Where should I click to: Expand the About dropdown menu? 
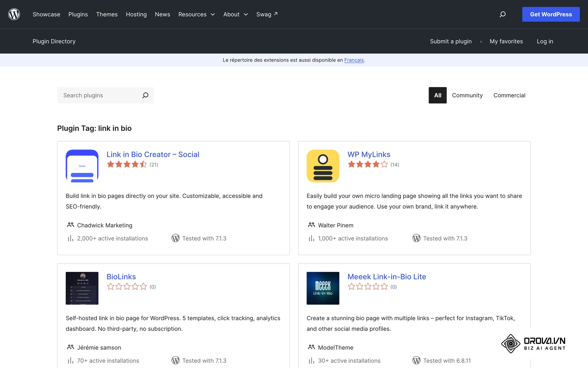(236, 14)
